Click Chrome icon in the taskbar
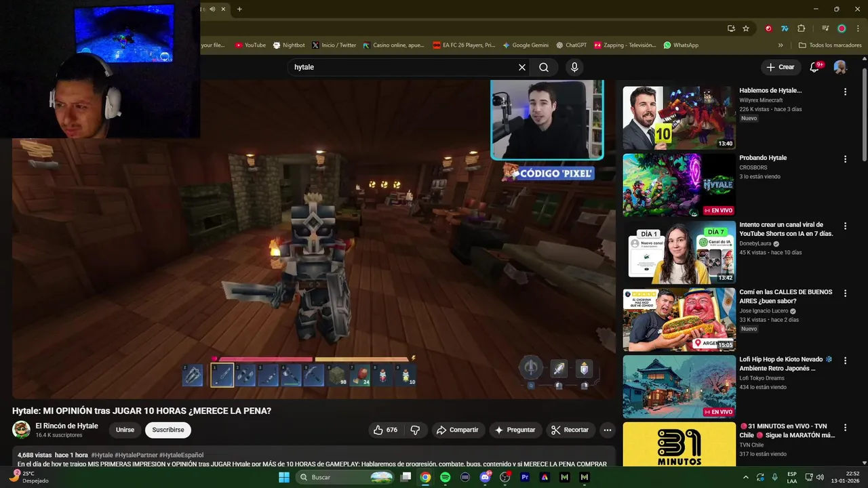This screenshot has width=868, height=488. 425,477
